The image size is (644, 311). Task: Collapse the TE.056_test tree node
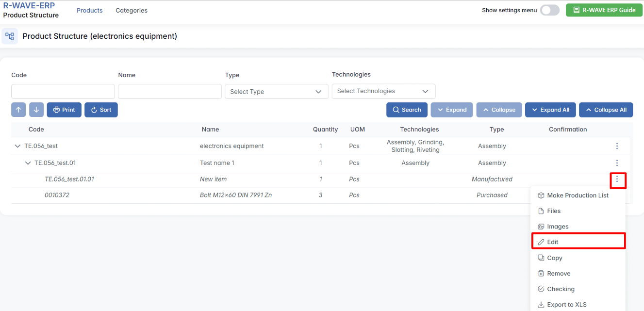point(18,146)
